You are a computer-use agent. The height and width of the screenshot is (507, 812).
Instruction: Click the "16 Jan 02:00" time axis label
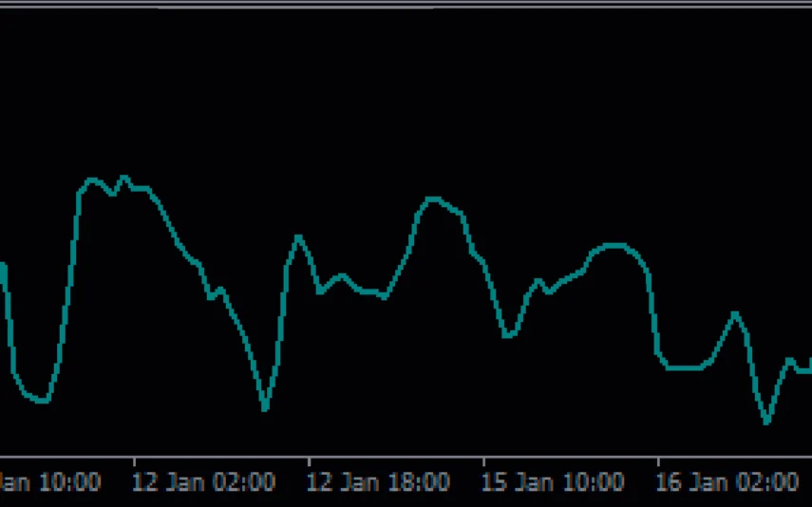(728, 482)
